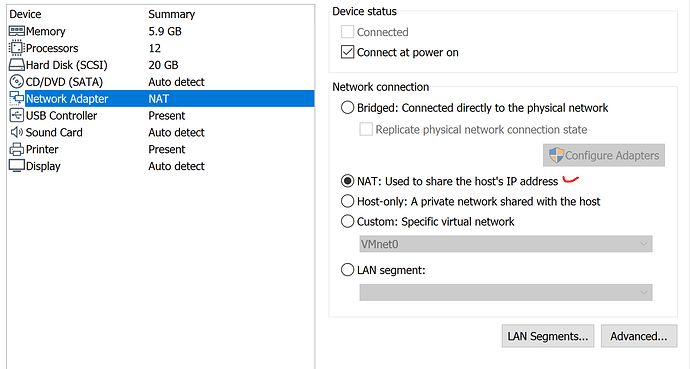Click the USB Controller icon
690x369 pixels.
[17, 116]
